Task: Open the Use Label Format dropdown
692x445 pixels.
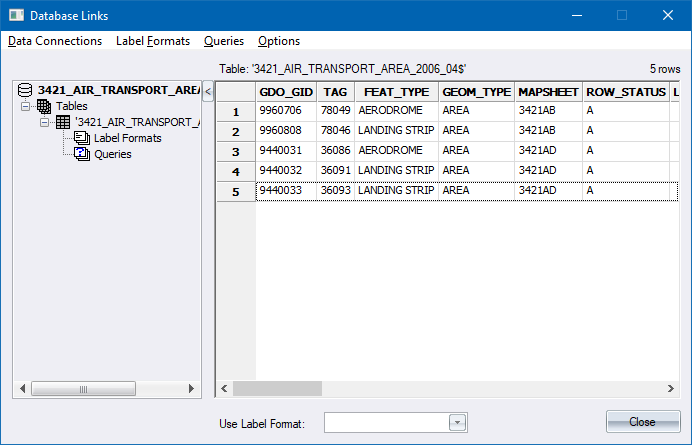Action: click(x=458, y=423)
